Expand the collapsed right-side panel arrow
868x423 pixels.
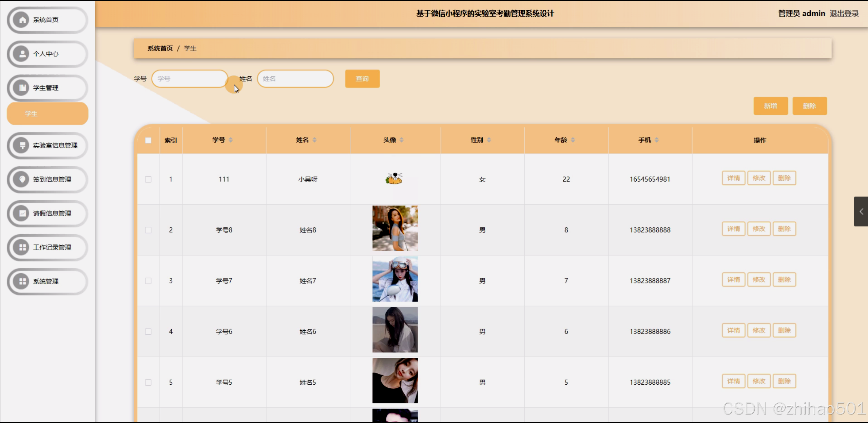(x=861, y=211)
